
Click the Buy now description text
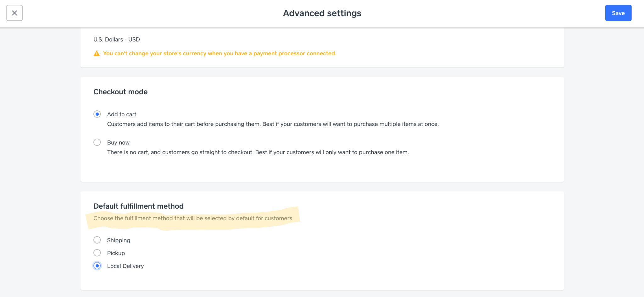[x=258, y=152]
